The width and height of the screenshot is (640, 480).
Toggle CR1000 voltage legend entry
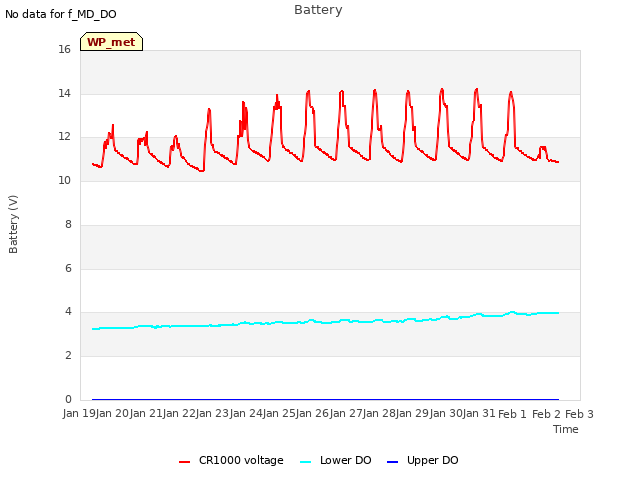[231, 460]
